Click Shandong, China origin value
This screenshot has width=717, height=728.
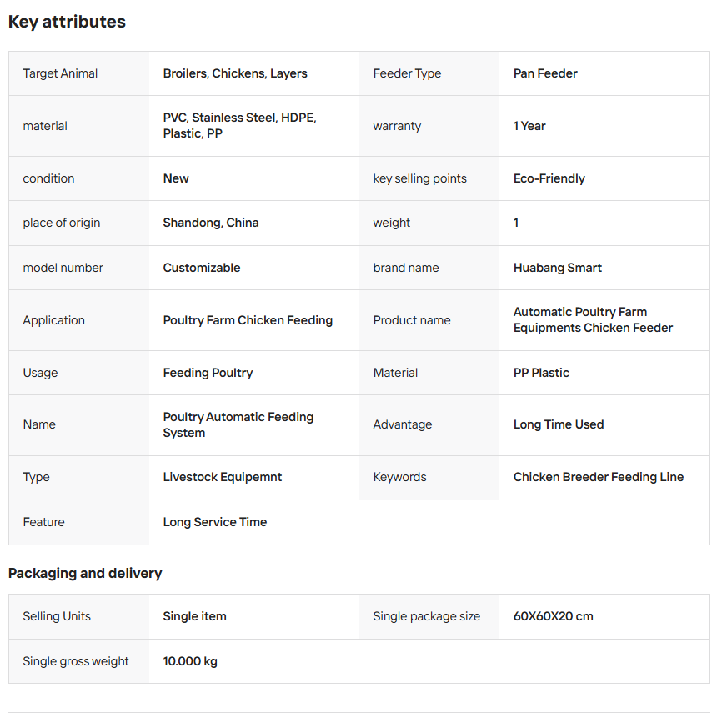coord(211,223)
